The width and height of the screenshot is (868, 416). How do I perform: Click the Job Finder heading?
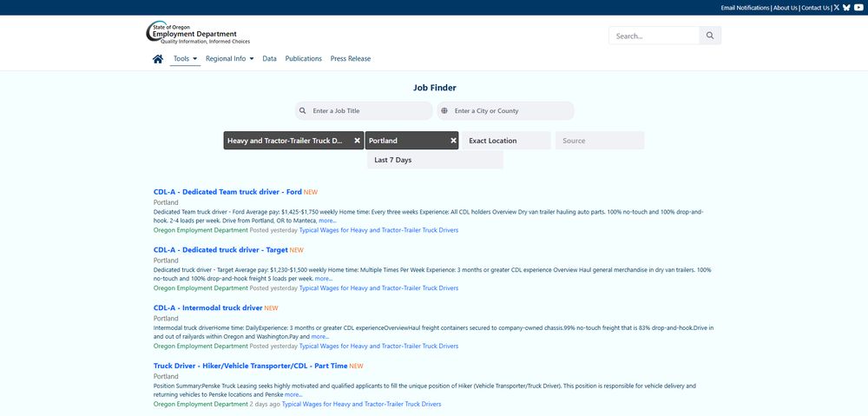[435, 88]
